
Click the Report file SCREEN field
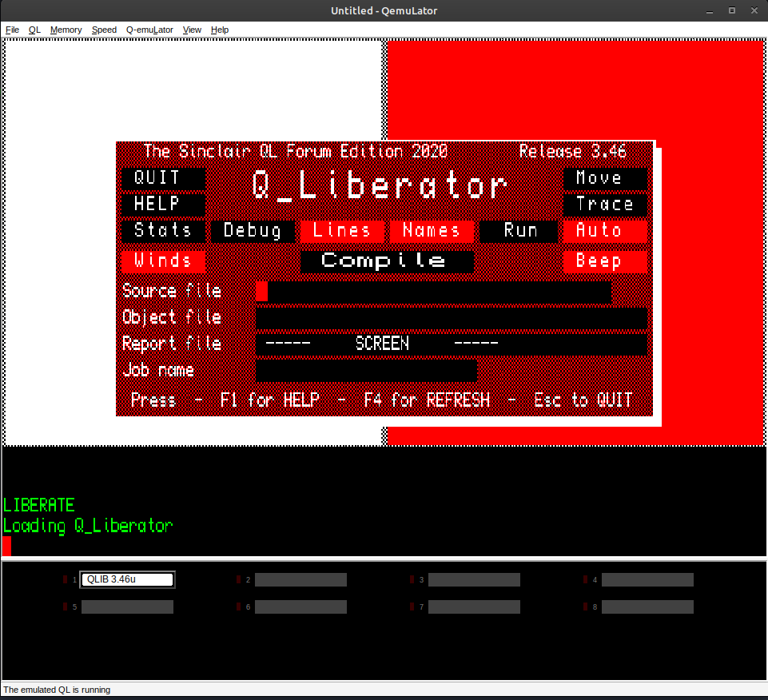(x=451, y=344)
